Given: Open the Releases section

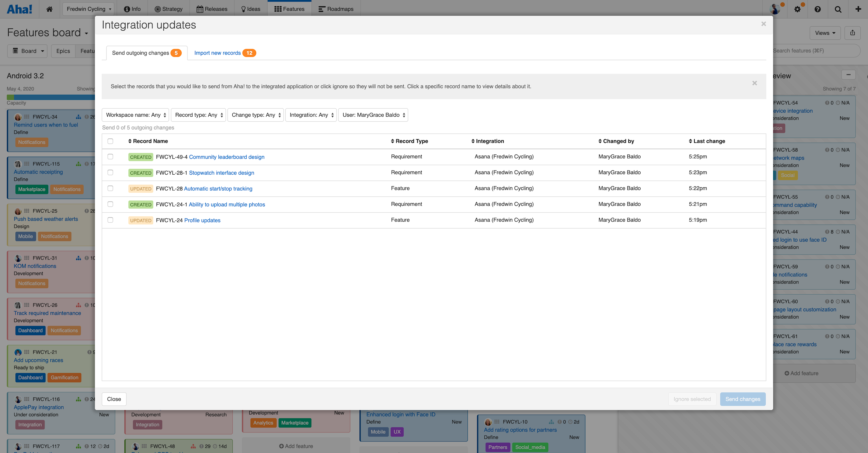Looking at the screenshot, I should (211, 9).
